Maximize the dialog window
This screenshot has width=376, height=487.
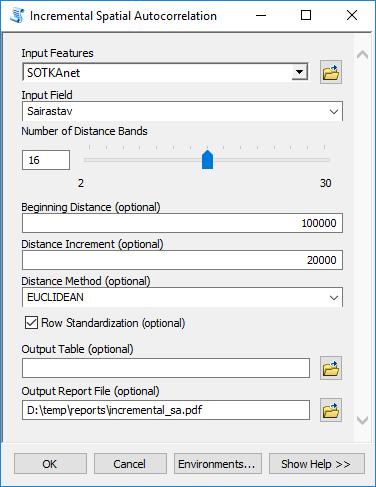[306, 15]
